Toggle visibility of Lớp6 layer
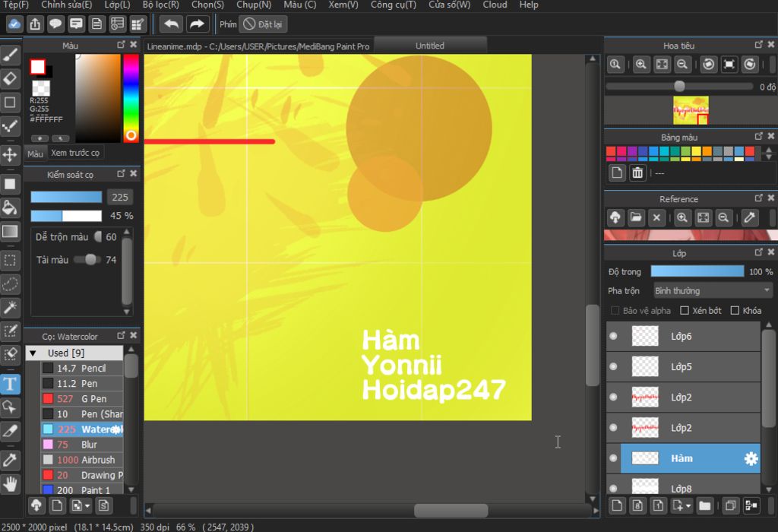The height and width of the screenshot is (532, 778). (613, 336)
